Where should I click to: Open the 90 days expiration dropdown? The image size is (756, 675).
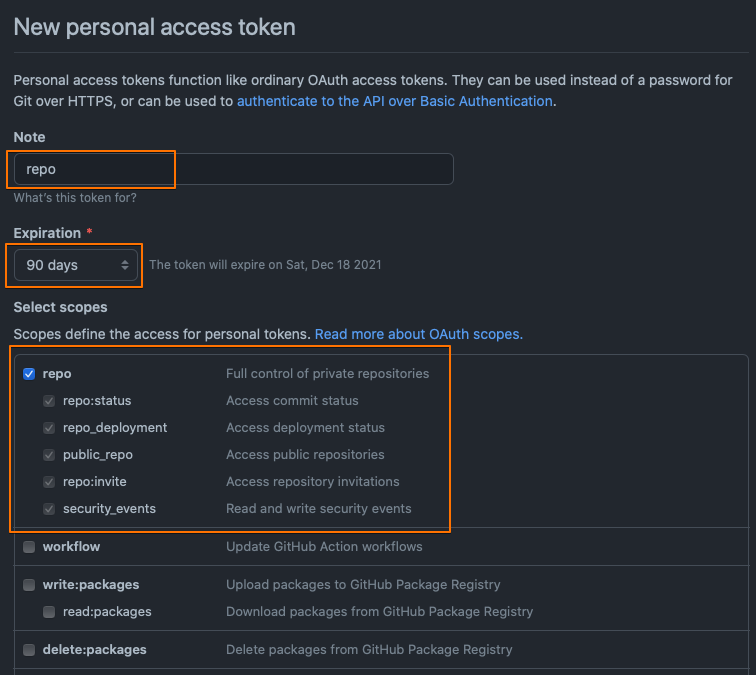[76, 265]
